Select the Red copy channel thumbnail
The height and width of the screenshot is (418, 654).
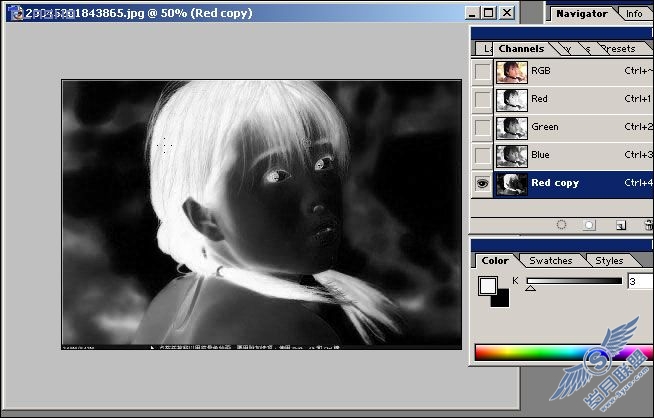point(512,184)
